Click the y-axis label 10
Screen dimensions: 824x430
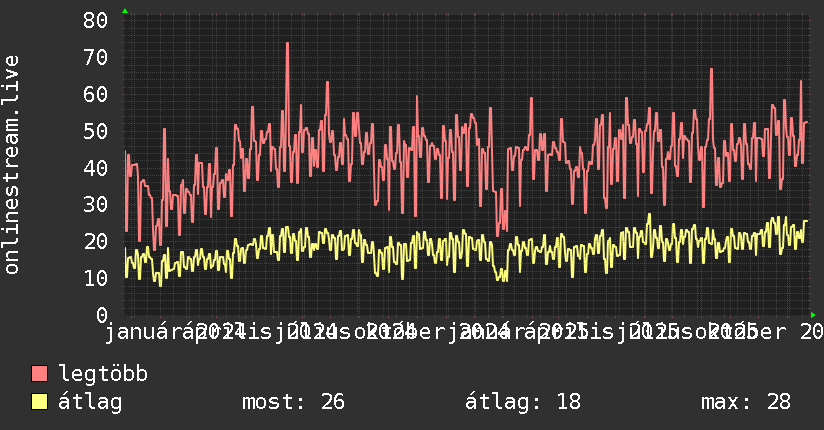point(95,278)
